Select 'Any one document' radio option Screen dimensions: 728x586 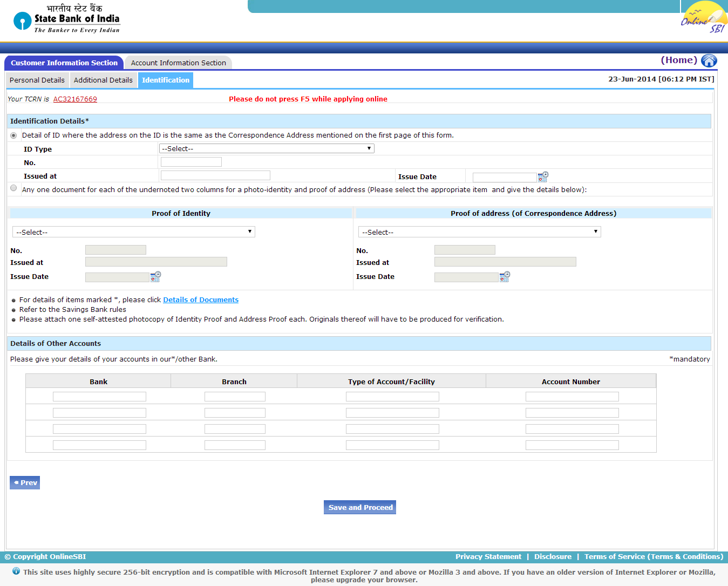(x=13, y=188)
